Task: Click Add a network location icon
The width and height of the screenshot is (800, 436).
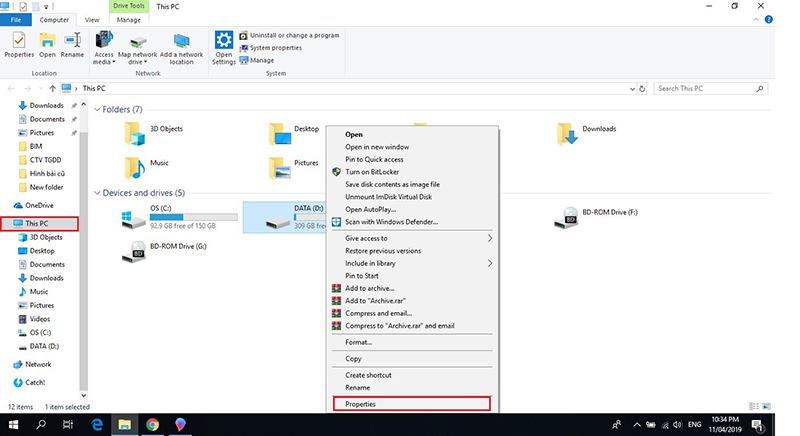Action: pyautogui.click(x=181, y=46)
